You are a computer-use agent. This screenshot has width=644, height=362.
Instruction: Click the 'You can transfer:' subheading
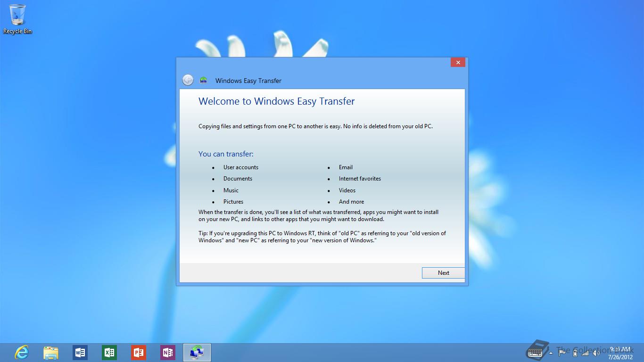(x=226, y=154)
